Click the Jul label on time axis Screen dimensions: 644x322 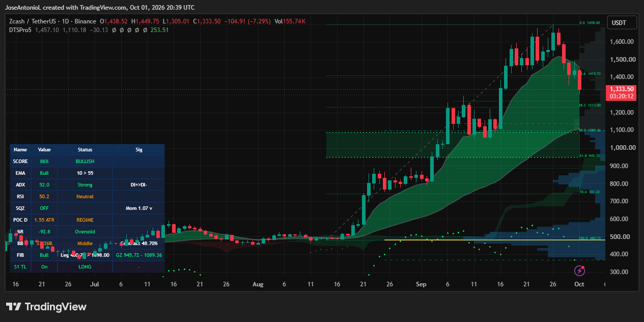tap(95, 284)
